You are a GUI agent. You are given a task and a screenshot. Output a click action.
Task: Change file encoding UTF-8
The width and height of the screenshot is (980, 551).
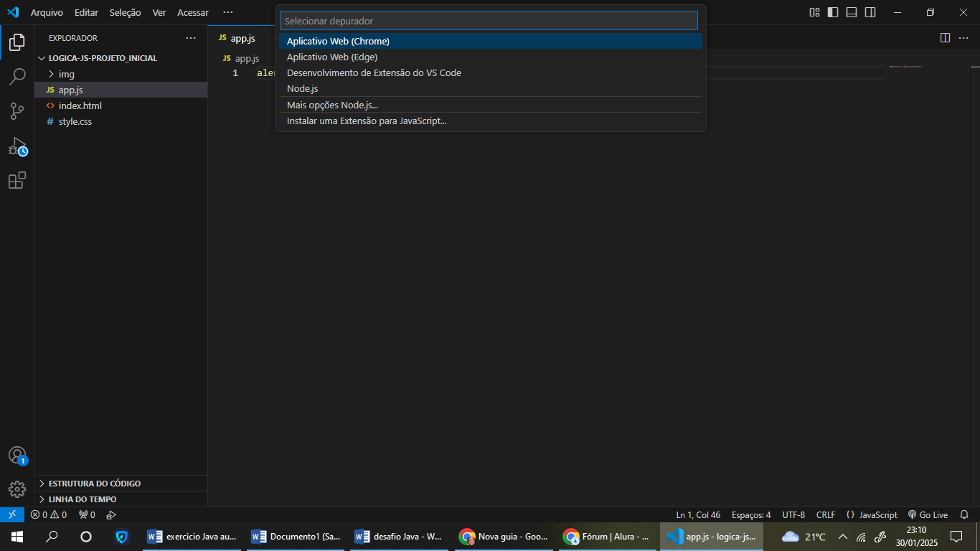tap(793, 514)
